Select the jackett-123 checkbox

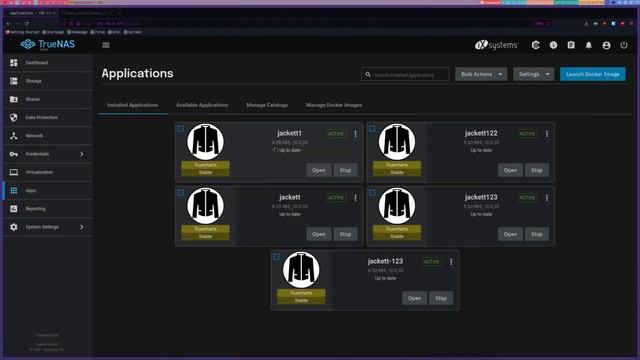277,257
